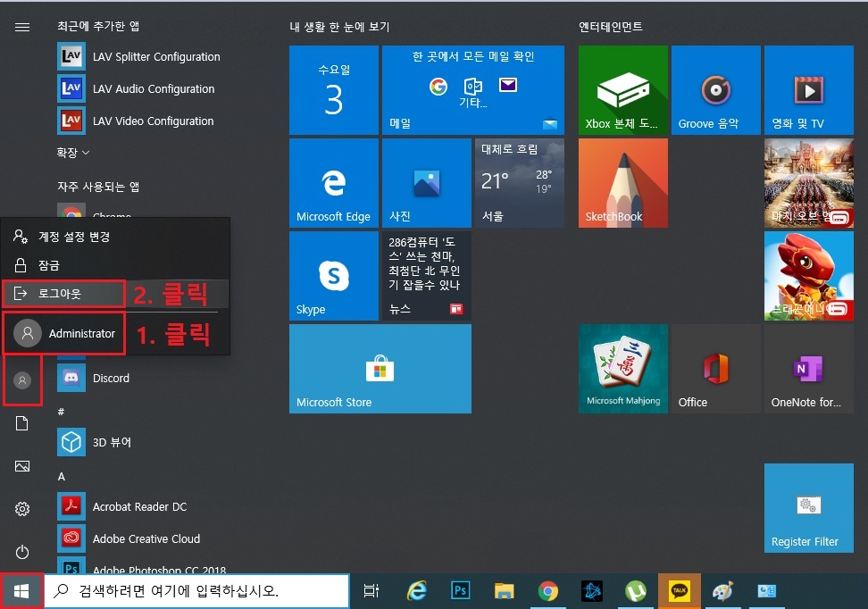Open the SketchBook tile
868x609 pixels.
pos(623,183)
